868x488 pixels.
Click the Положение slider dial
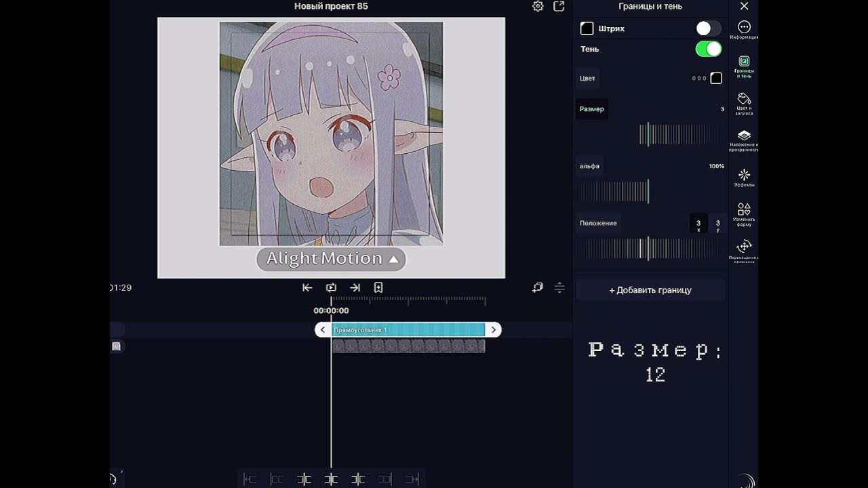click(649, 249)
